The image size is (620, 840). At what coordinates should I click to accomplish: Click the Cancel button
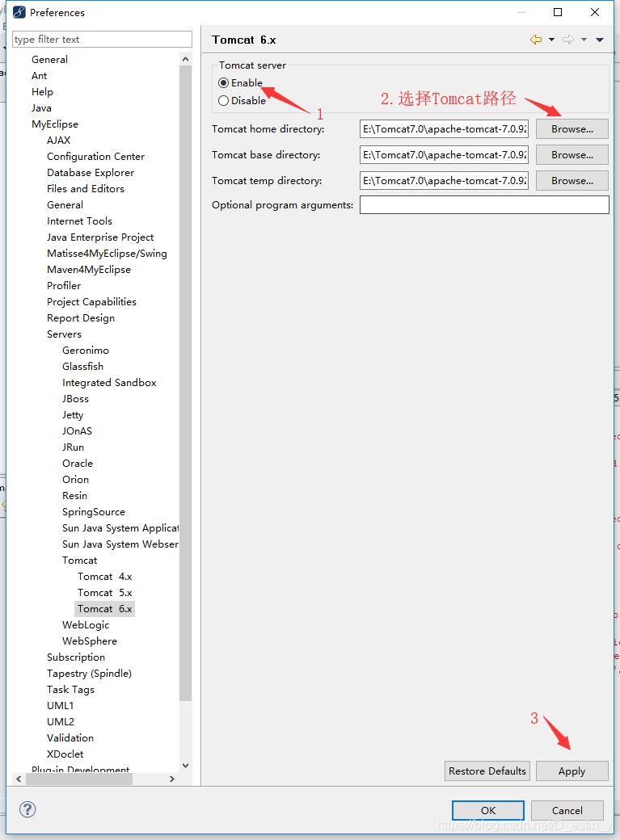click(x=567, y=810)
